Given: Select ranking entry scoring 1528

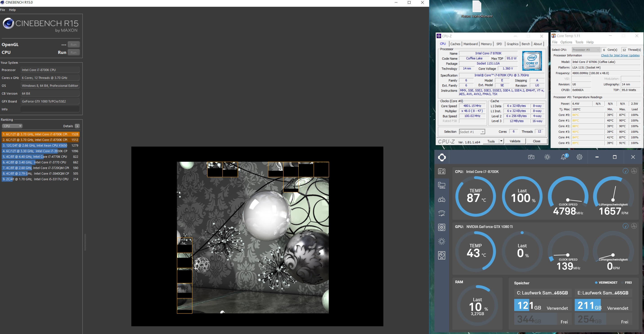Looking at the screenshot, I should coord(40,134).
